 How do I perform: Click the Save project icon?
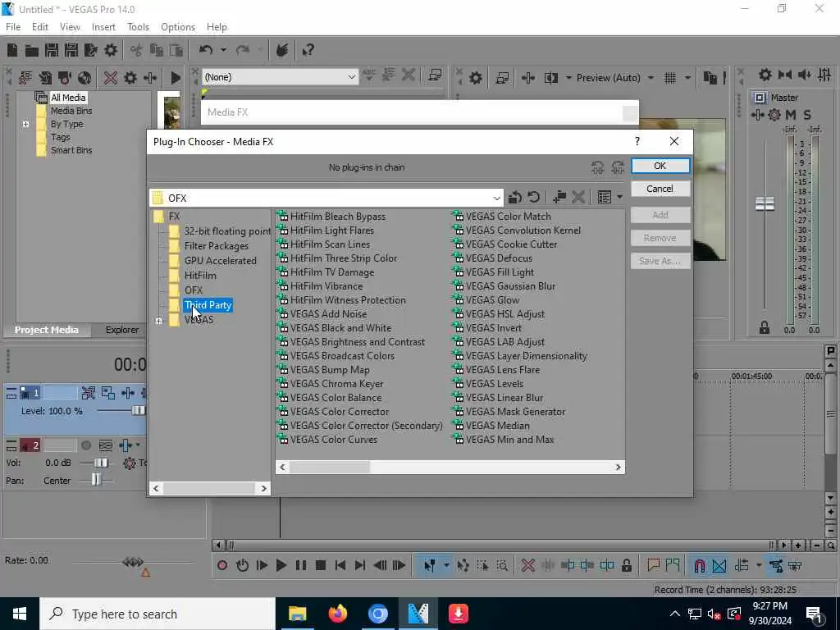coord(52,50)
